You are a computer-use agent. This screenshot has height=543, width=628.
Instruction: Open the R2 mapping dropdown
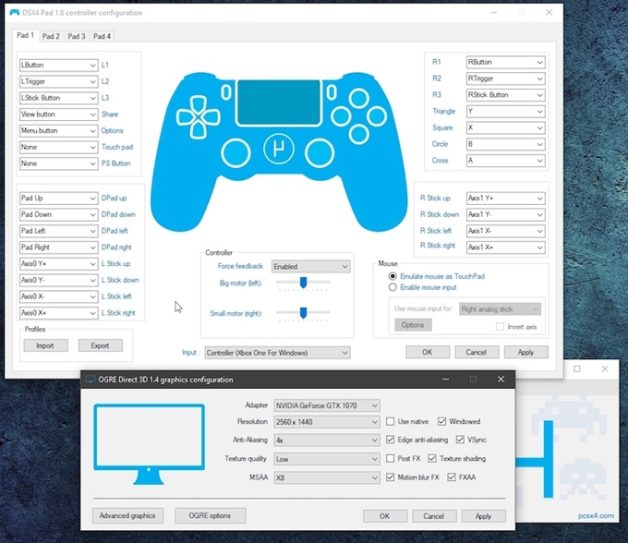(x=505, y=78)
